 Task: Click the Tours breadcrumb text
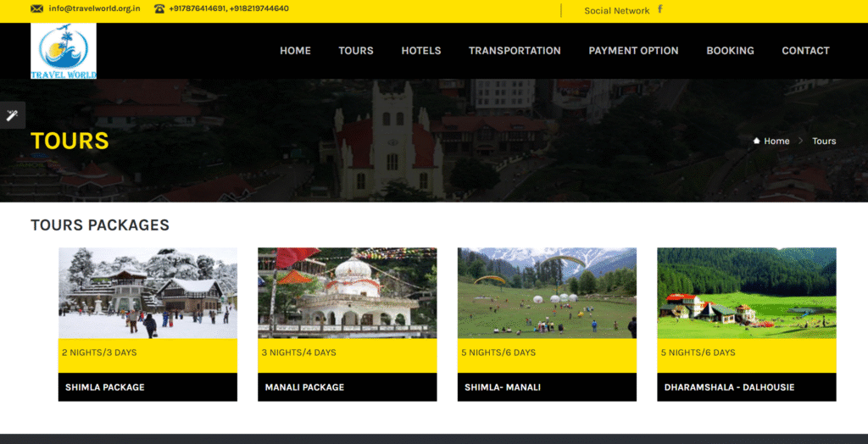coord(824,142)
